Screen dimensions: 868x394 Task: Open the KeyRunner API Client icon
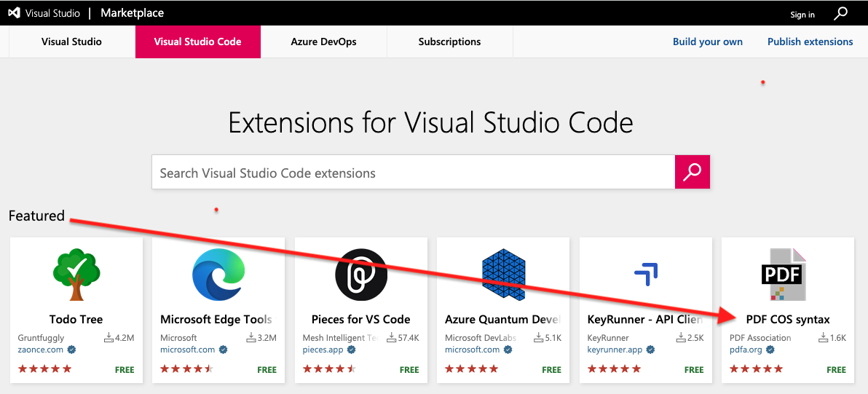[645, 275]
